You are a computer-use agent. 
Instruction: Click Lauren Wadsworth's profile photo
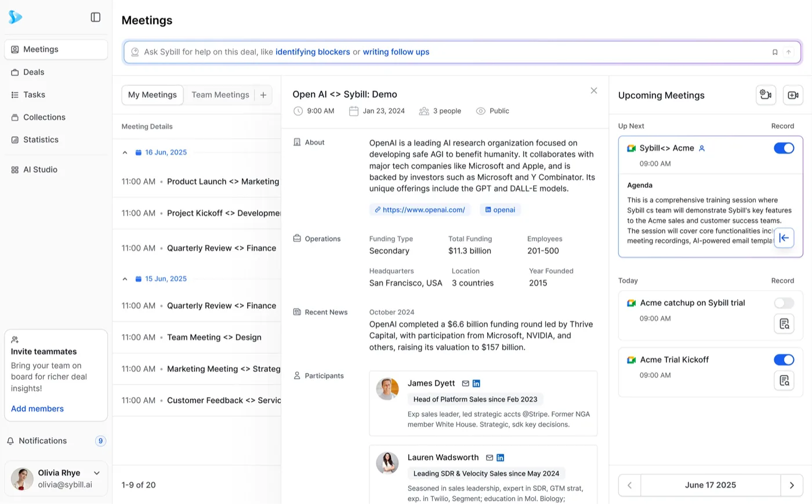click(x=387, y=463)
